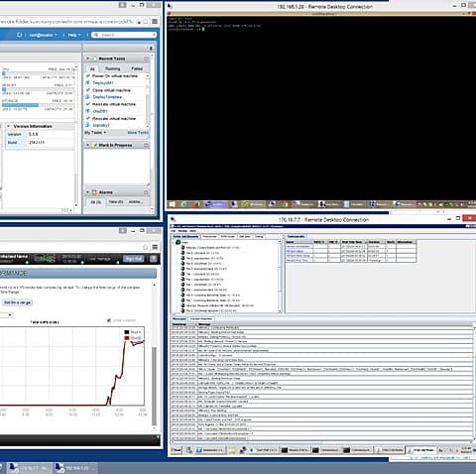Click the bookmark star in performance browser window

pyautogui.click(x=145, y=247)
